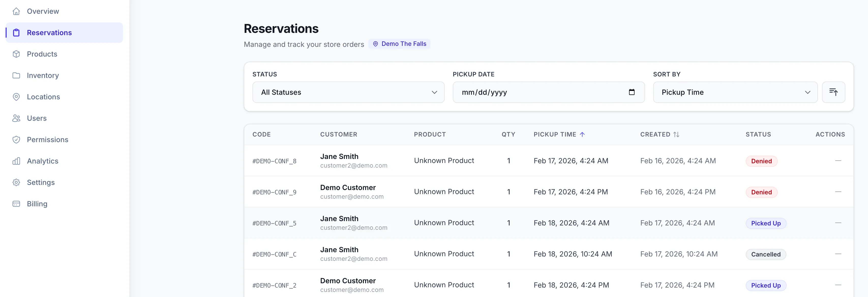Click the Billing credit card icon
Viewport: 868px width, 297px height.
(16, 204)
